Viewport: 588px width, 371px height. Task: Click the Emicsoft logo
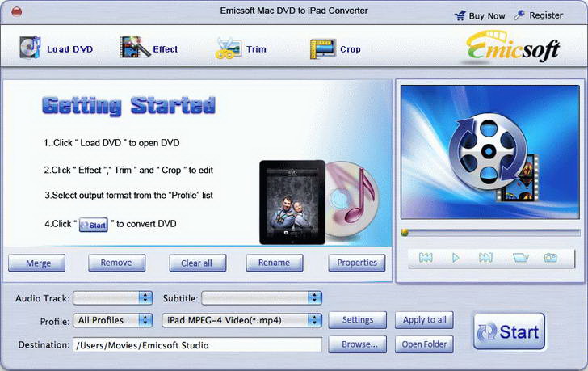click(513, 47)
